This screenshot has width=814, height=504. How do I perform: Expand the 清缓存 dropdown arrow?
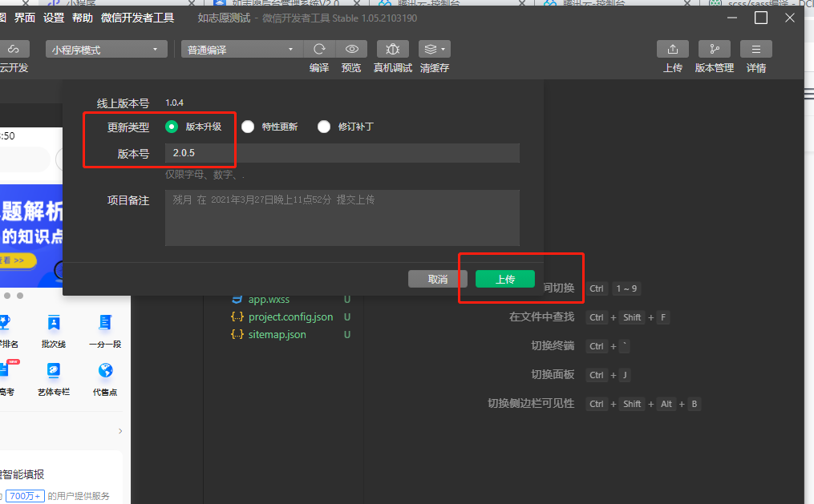pyautogui.click(x=443, y=49)
